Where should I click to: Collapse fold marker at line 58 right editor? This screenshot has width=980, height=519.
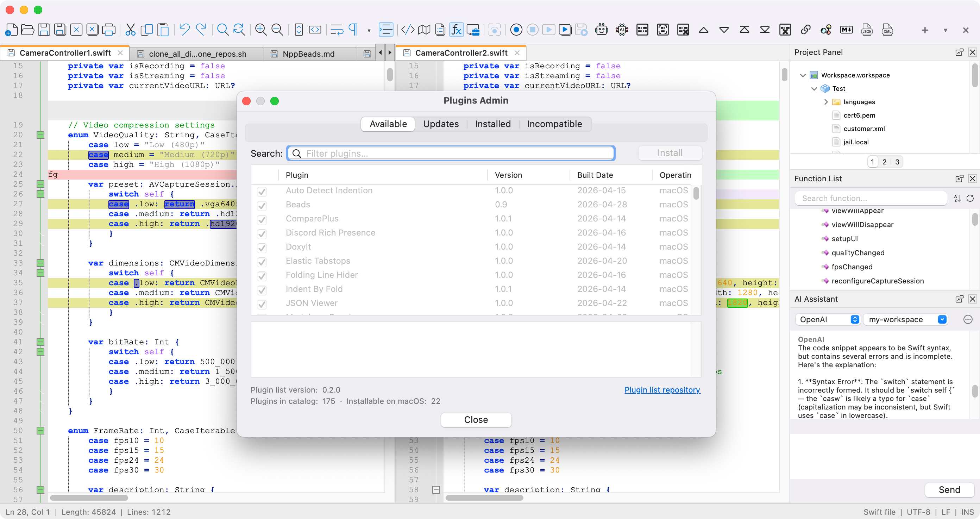pyautogui.click(x=436, y=490)
